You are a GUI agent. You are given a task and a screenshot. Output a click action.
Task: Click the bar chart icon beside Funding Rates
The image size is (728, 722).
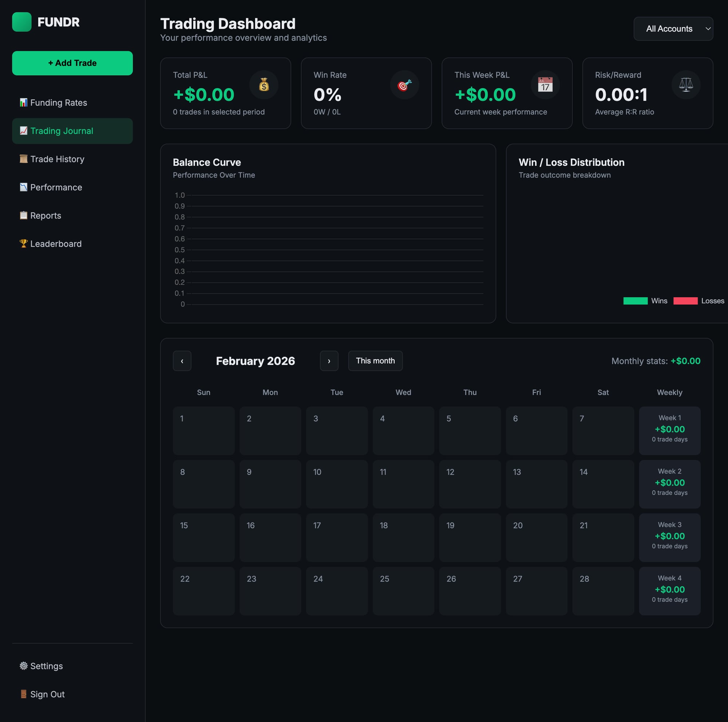pyautogui.click(x=23, y=102)
